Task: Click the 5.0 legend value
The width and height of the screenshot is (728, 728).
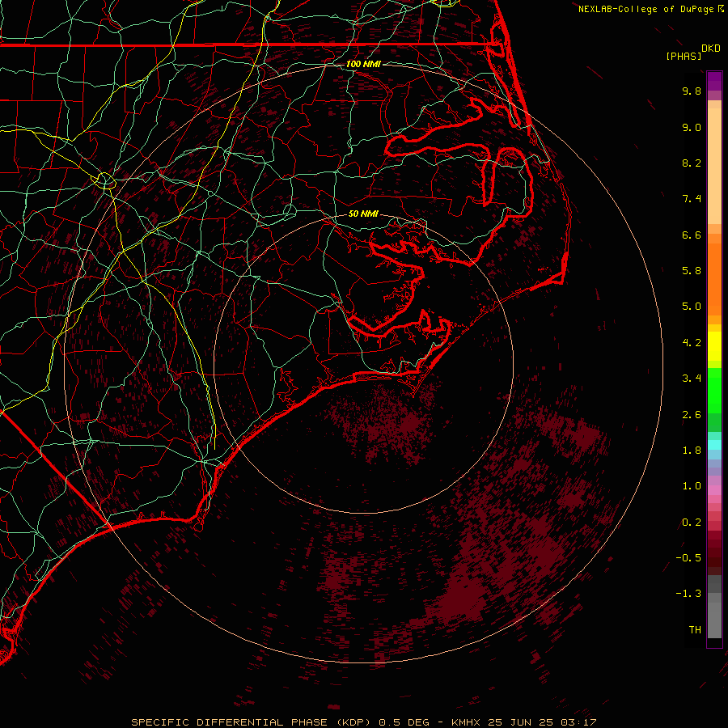Action: [x=692, y=307]
